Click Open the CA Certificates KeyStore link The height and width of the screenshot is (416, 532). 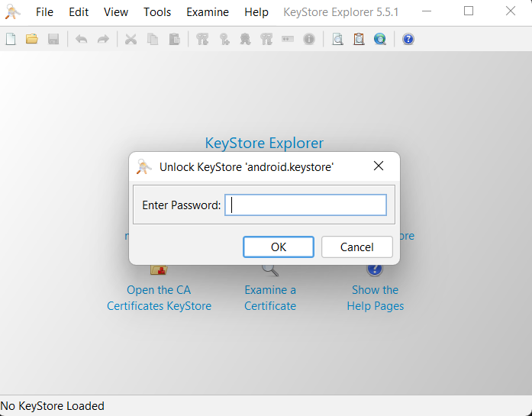(159, 298)
